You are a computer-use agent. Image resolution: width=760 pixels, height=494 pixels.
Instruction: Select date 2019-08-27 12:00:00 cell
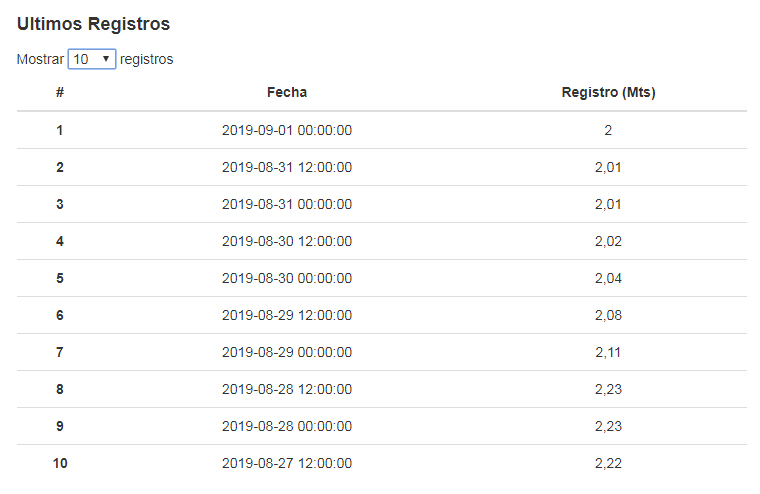[287, 463]
